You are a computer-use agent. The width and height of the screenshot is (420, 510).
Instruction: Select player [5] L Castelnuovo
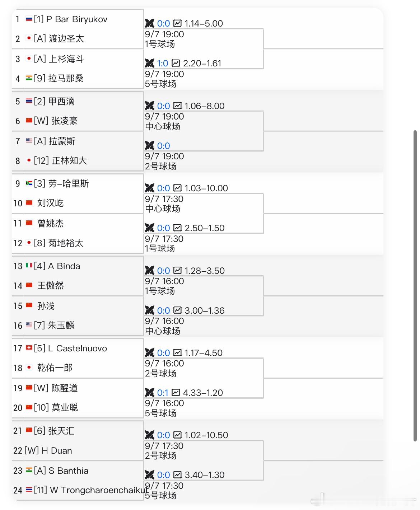pyautogui.click(x=70, y=348)
